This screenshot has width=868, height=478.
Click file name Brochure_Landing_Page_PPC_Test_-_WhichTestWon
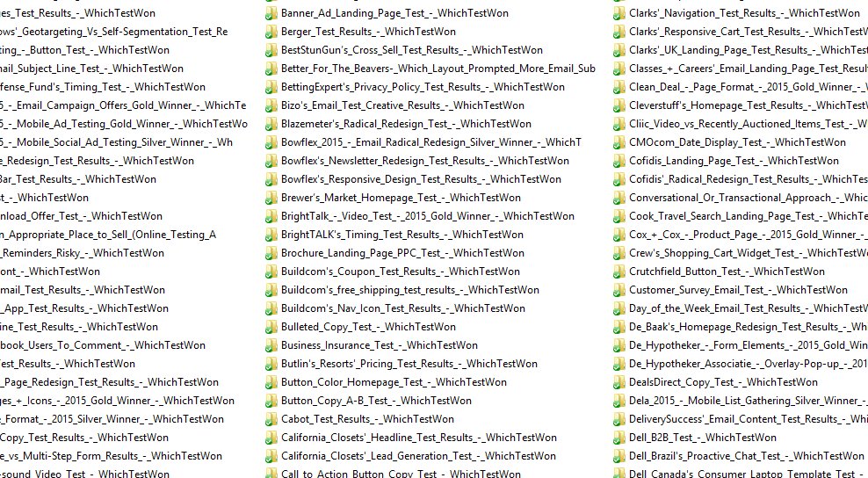(x=402, y=253)
